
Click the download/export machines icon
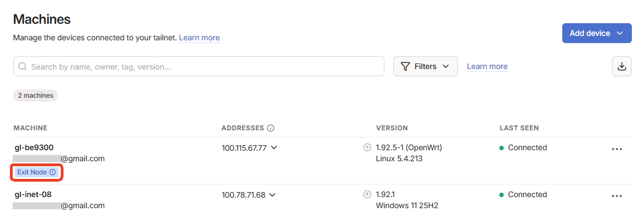622,66
